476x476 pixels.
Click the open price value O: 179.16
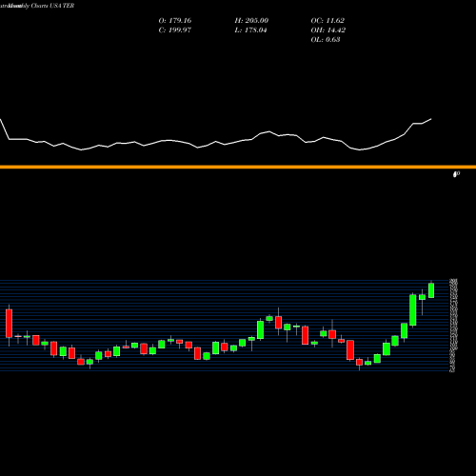pyautogui.click(x=175, y=21)
